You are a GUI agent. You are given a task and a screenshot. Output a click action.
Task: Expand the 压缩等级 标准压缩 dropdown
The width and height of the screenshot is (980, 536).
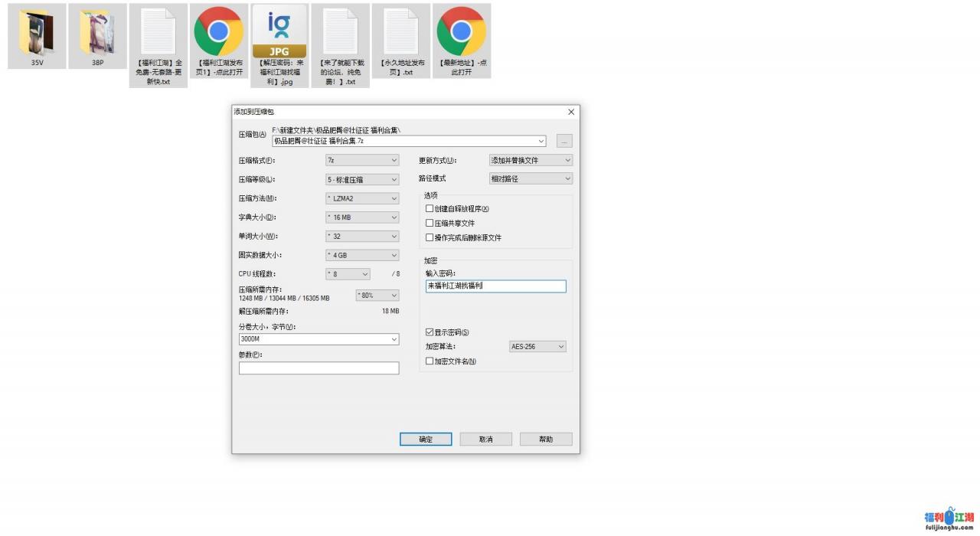[362, 180]
